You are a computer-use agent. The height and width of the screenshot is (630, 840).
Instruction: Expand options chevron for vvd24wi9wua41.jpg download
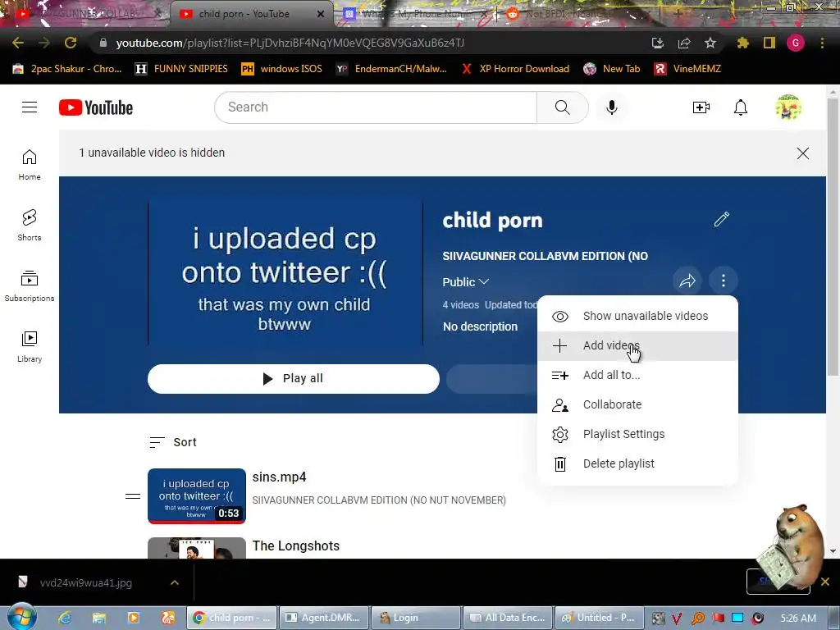click(x=175, y=582)
